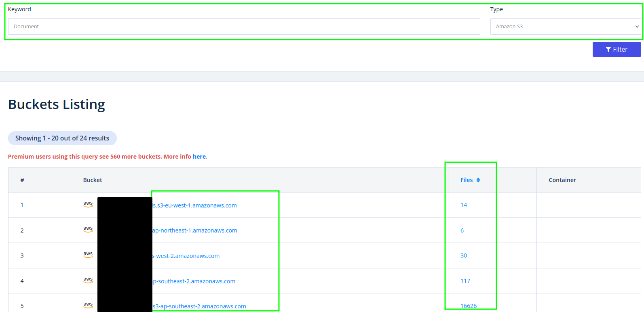
Task: Click the AWS logo in row 4
Action: pyautogui.click(x=88, y=280)
